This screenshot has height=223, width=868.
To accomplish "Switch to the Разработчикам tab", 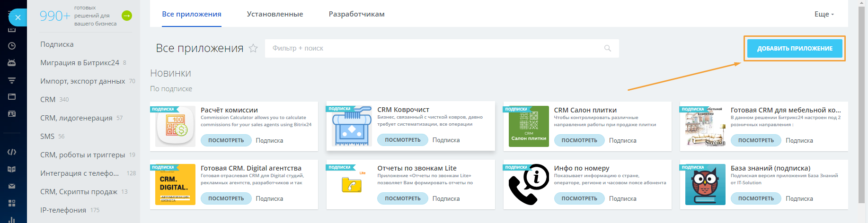I will pyautogui.click(x=356, y=14).
